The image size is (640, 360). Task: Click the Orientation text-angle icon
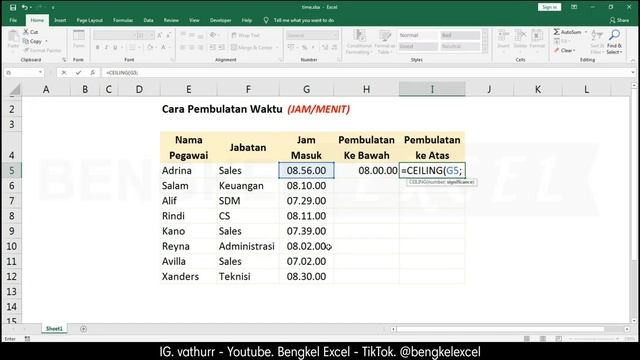click(x=213, y=36)
